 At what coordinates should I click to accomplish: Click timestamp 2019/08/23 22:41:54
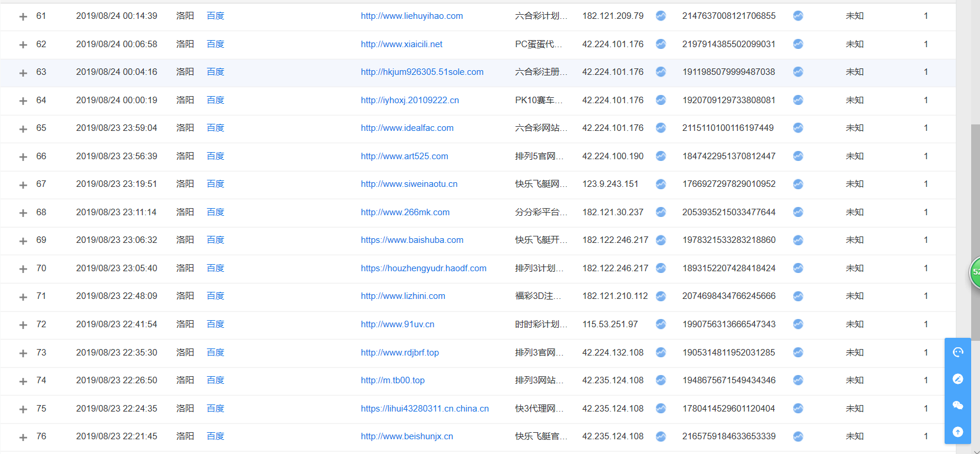[117, 324]
